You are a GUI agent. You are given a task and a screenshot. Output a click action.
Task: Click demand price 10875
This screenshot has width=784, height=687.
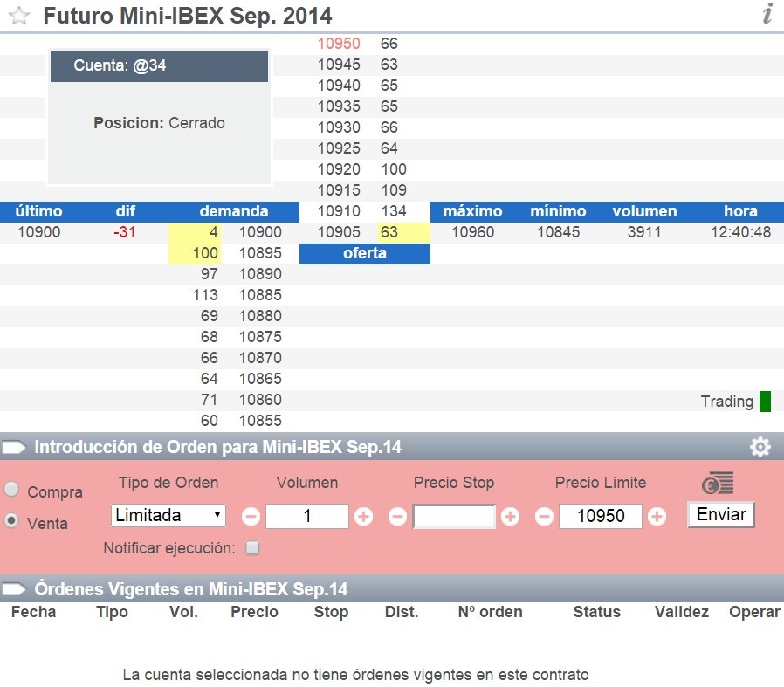(x=260, y=338)
